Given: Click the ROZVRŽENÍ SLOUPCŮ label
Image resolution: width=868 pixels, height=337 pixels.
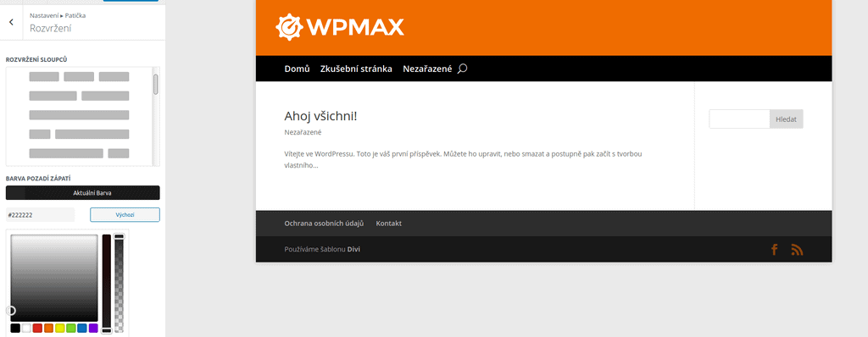Looking at the screenshot, I should point(36,59).
